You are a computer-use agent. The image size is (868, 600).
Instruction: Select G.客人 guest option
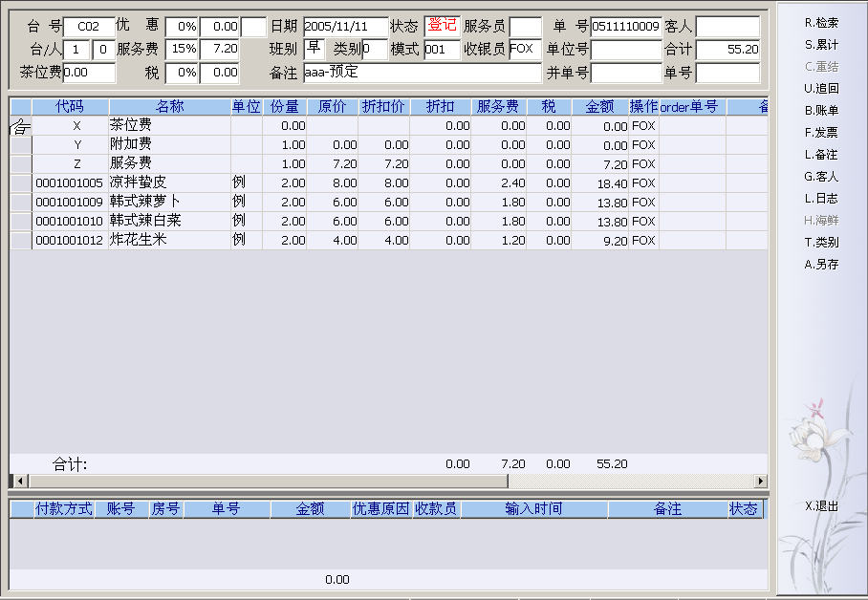821,177
